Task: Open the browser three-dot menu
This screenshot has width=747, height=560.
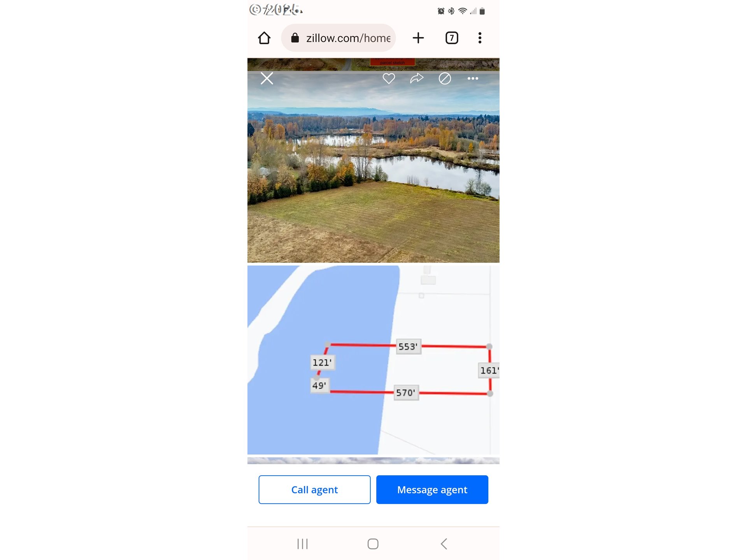Action: (480, 38)
